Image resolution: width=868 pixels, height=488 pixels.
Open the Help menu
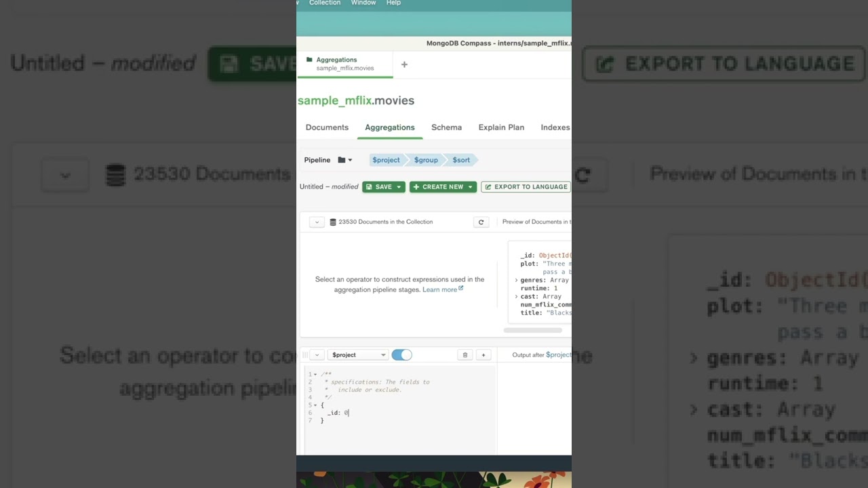point(393,3)
